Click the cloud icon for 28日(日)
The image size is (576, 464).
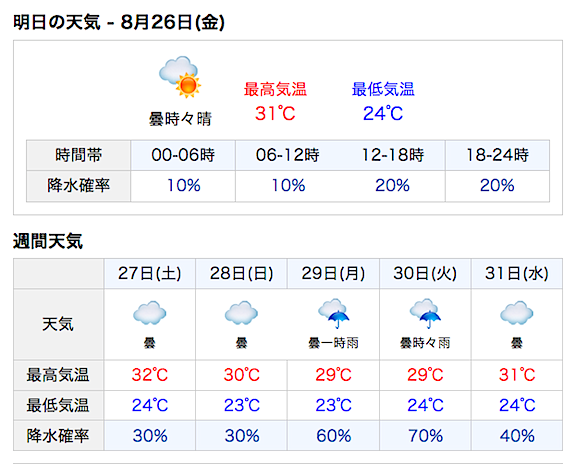241,313
